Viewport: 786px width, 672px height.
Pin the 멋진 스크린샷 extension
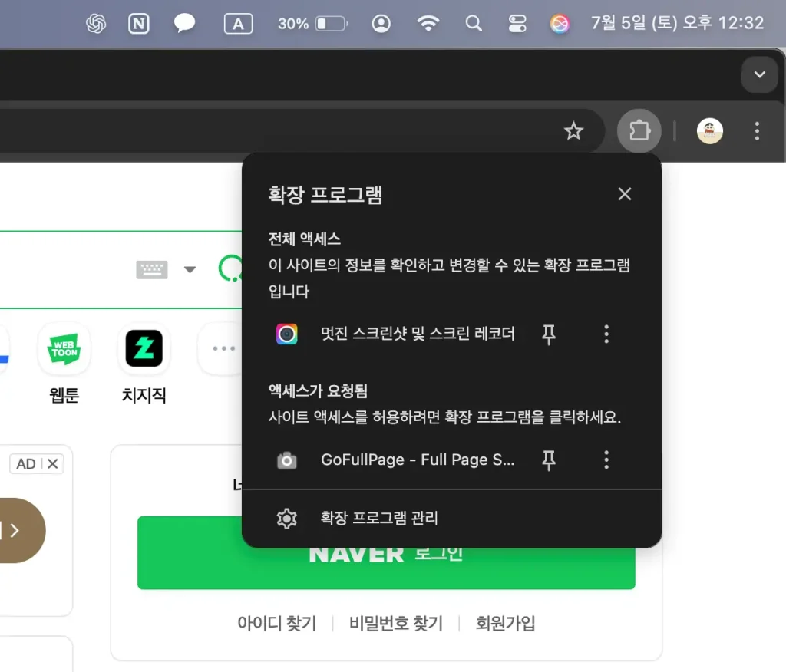pos(549,334)
